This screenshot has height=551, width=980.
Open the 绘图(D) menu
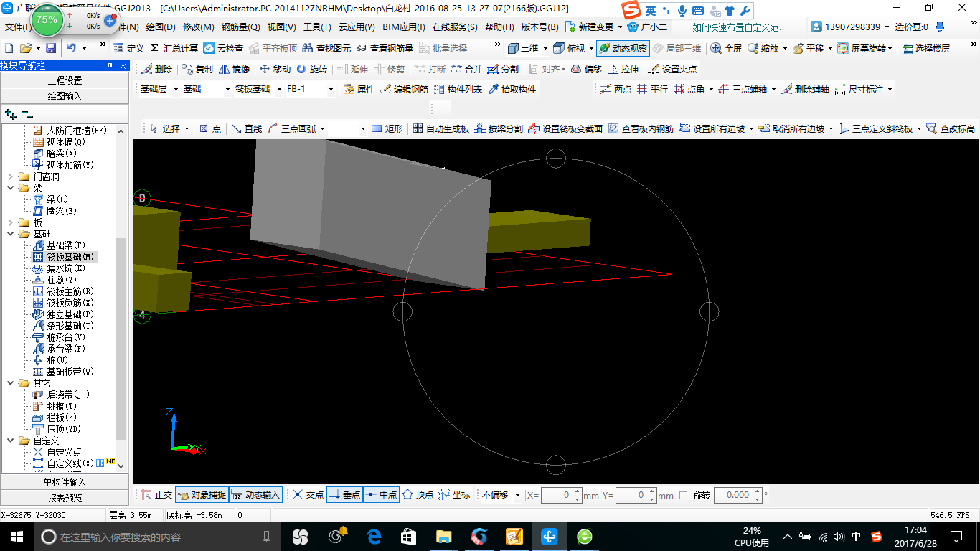[x=161, y=27]
